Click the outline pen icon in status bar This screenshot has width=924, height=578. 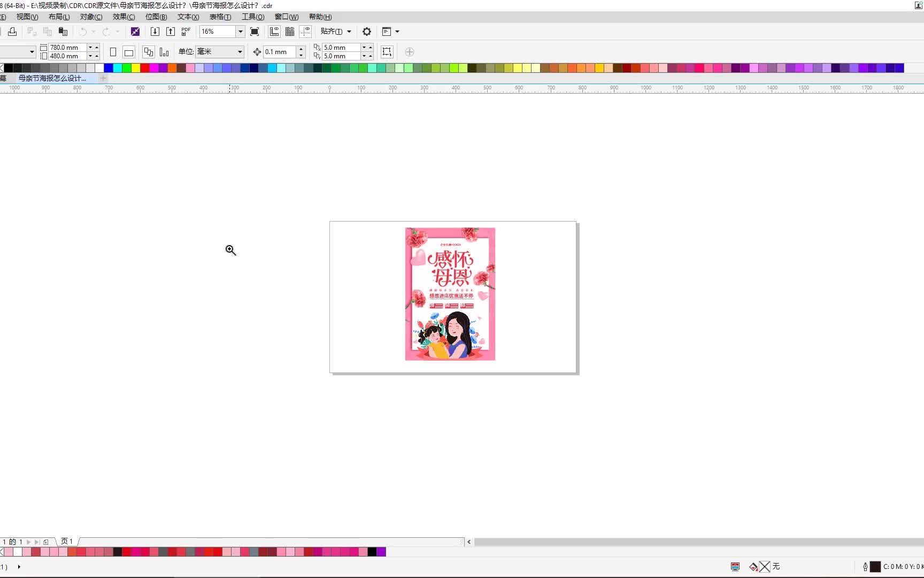[x=865, y=567]
